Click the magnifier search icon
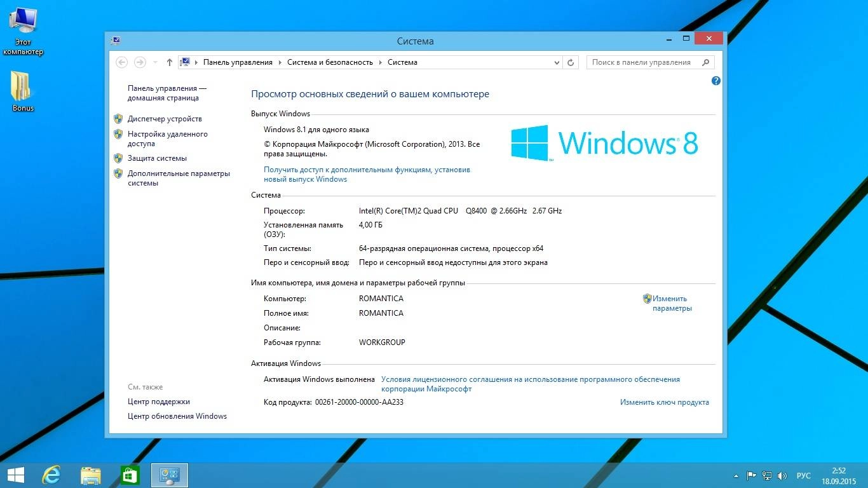868x488 pixels. point(705,62)
